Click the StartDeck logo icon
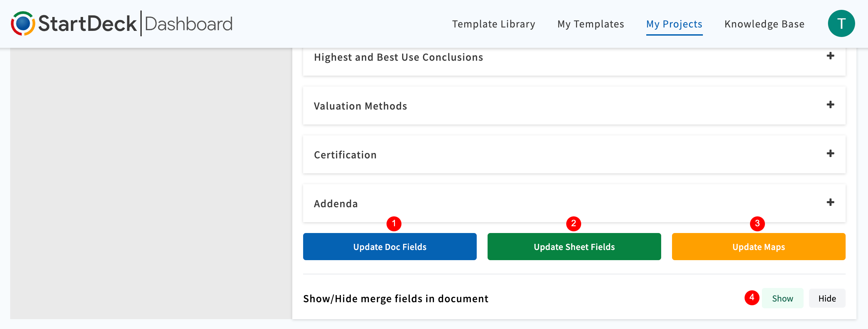 click(x=23, y=24)
